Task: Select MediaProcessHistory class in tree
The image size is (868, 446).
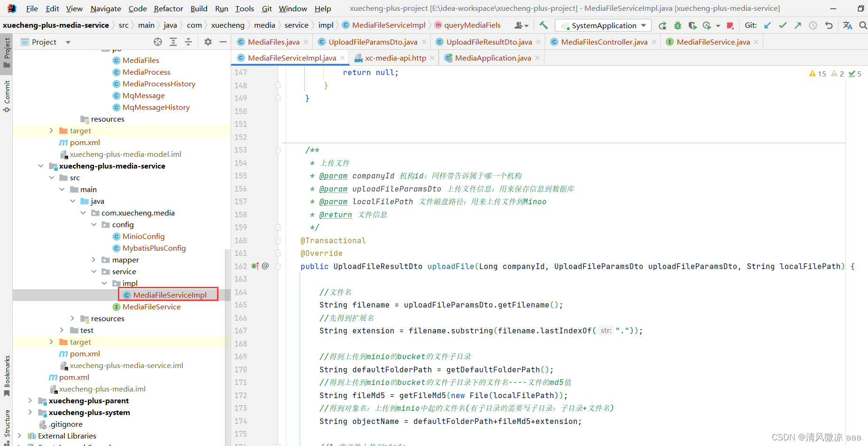Action: (x=159, y=84)
